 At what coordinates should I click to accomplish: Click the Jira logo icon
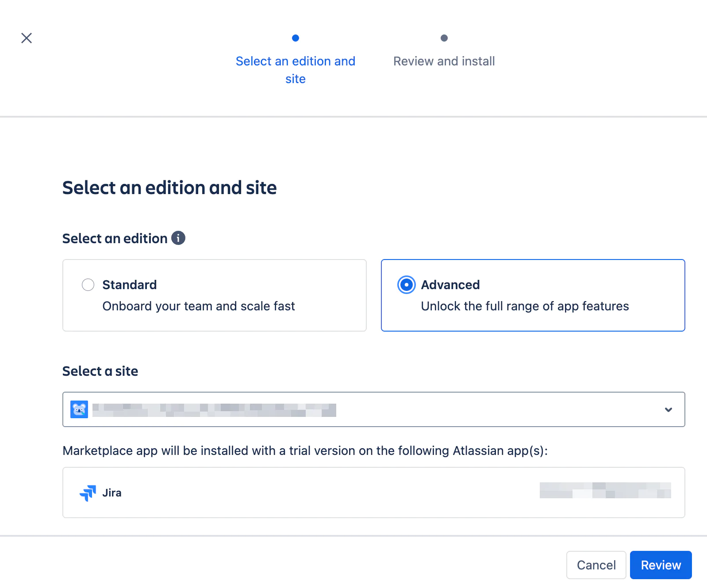click(88, 493)
